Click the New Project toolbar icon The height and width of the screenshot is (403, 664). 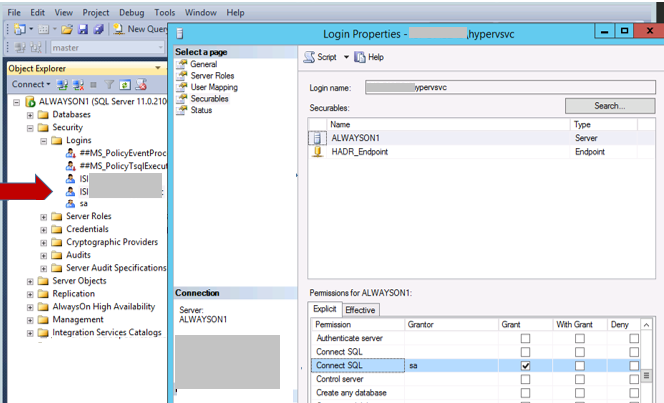(x=20, y=29)
